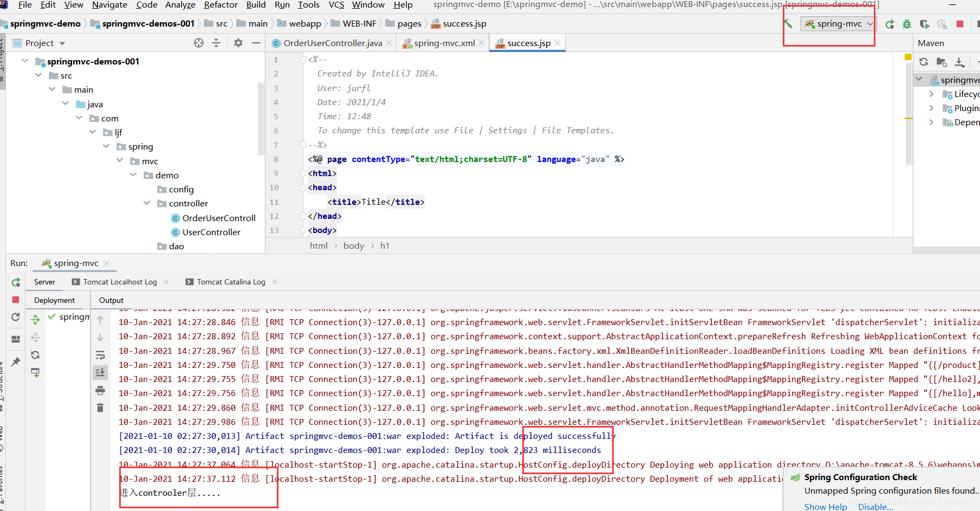Pin the Run tool window tab

tap(16, 361)
